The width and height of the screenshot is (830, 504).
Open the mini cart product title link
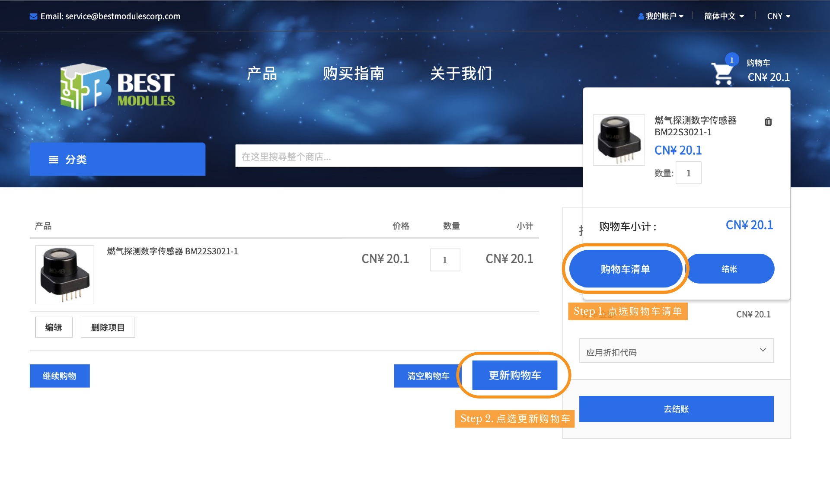click(695, 126)
